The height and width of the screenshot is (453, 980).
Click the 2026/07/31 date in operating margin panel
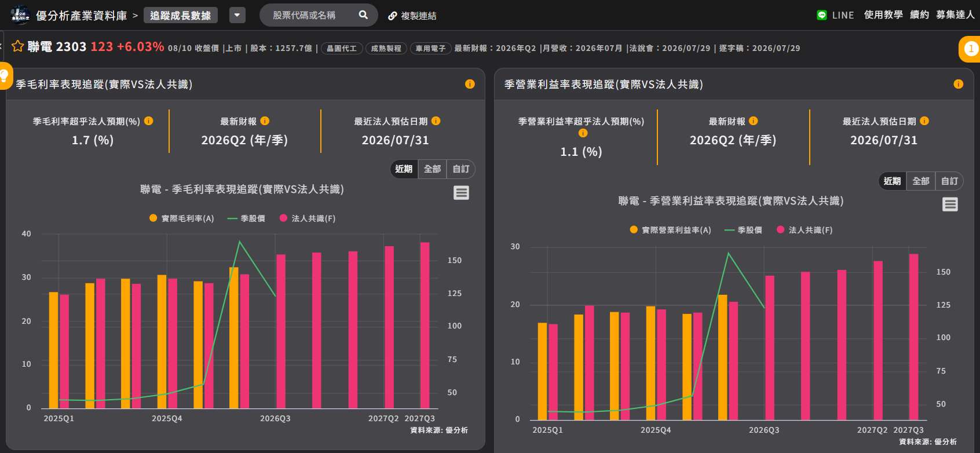884,140
